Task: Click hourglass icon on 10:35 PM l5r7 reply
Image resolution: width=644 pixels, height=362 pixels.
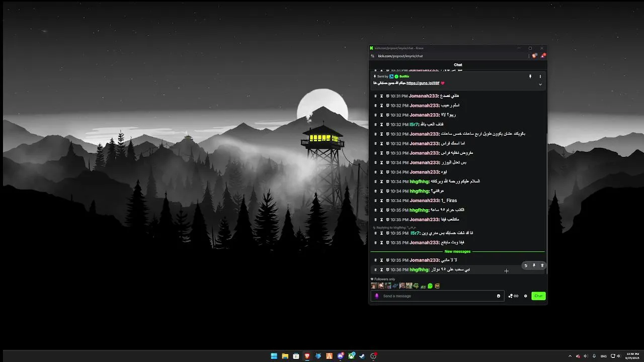Action: click(x=381, y=233)
